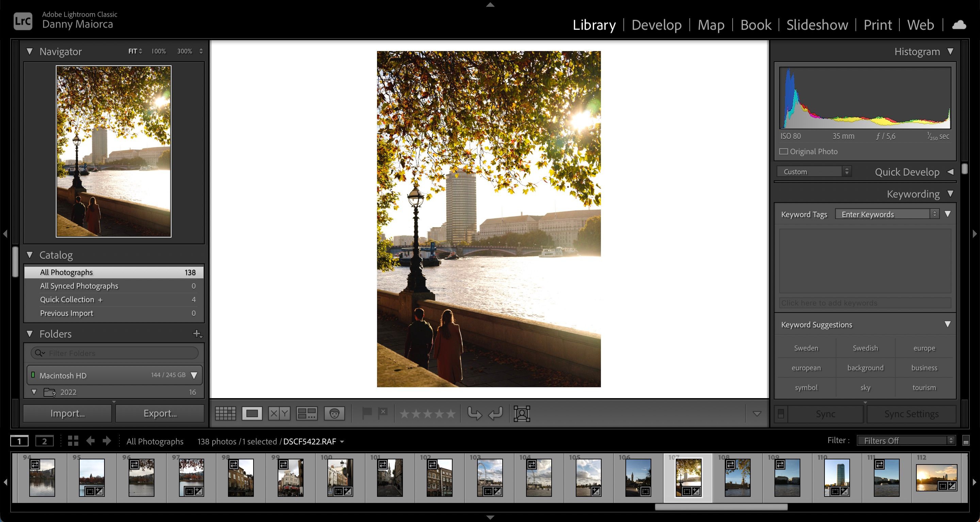The width and height of the screenshot is (980, 522).
Task: Click rotate photo counter-clockwise arrow icon
Action: tap(474, 413)
